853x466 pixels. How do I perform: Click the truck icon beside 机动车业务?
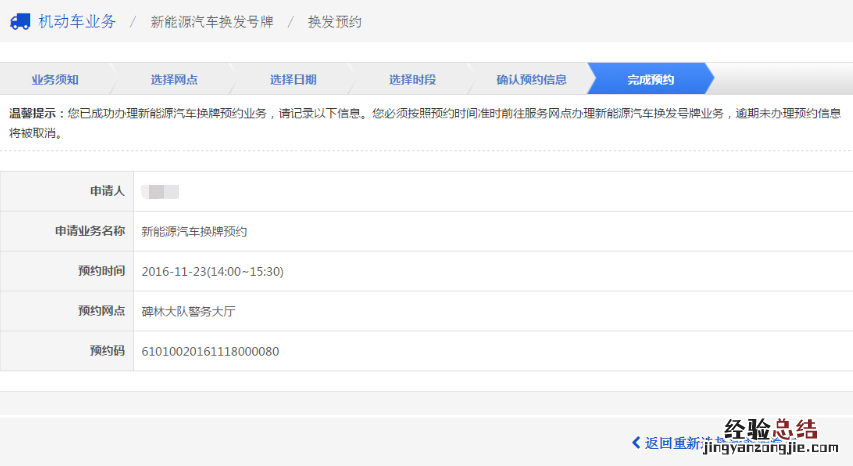pyautogui.click(x=19, y=22)
